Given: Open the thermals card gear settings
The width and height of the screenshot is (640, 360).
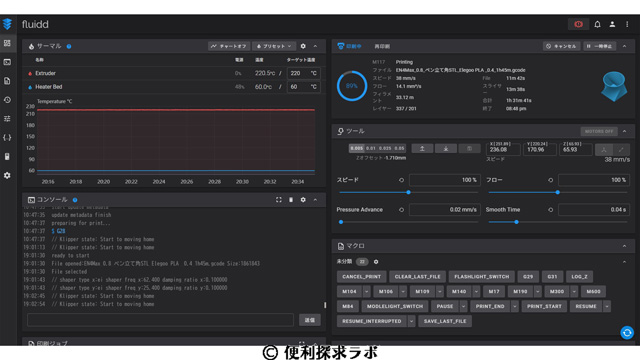Looking at the screenshot, I should coord(303,46).
